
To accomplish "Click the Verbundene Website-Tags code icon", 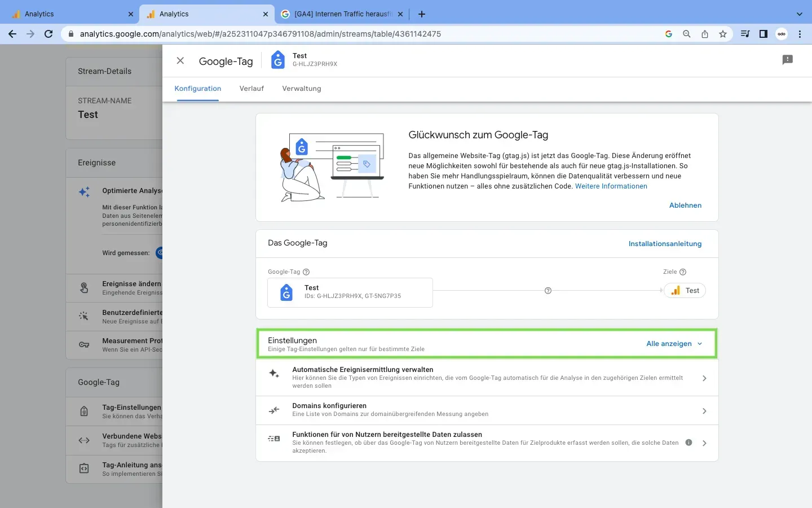I will click(84, 440).
